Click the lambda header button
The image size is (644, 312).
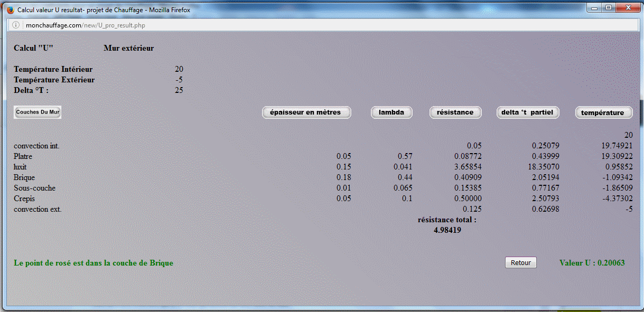(x=391, y=112)
